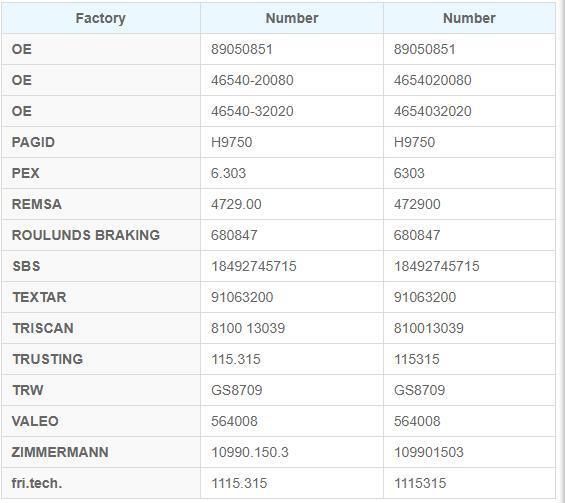Select the number 46540-20080
This screenshot has width=565, height=503.
tap(252, 80)
